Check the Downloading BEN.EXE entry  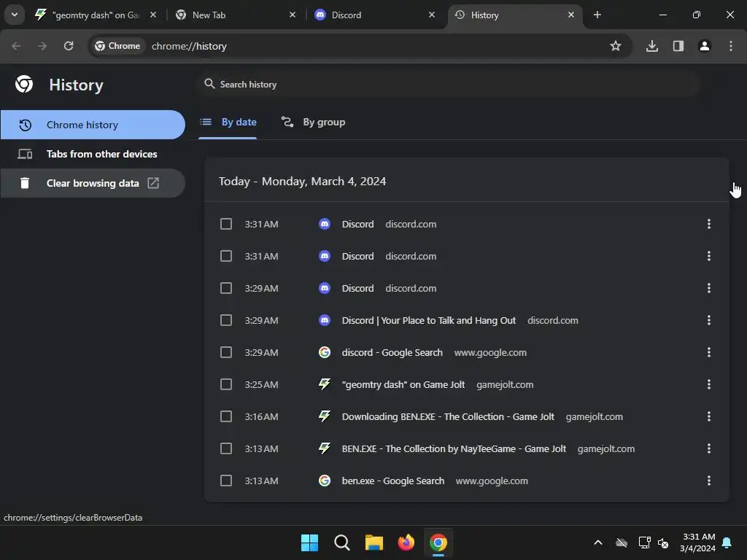pyautogui.click(x=226, y=416)
